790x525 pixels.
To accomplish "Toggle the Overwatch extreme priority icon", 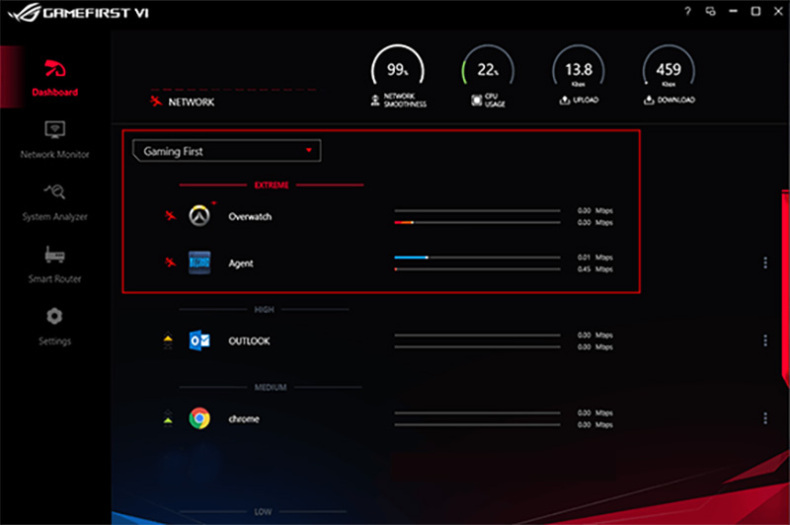I will click(x=170, y=216).
